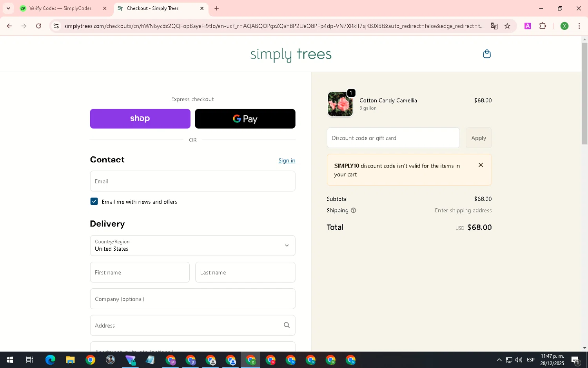Open the browser extensions puzzle icon
This screenshot has width=588, height=368.
point(543,26)
